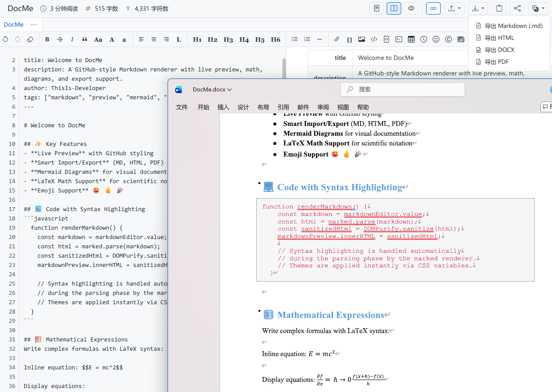Image resolution: width=552 pixels, height=392 pixels.
Task: Insert a code block file icon
Action: coord(387,39)
